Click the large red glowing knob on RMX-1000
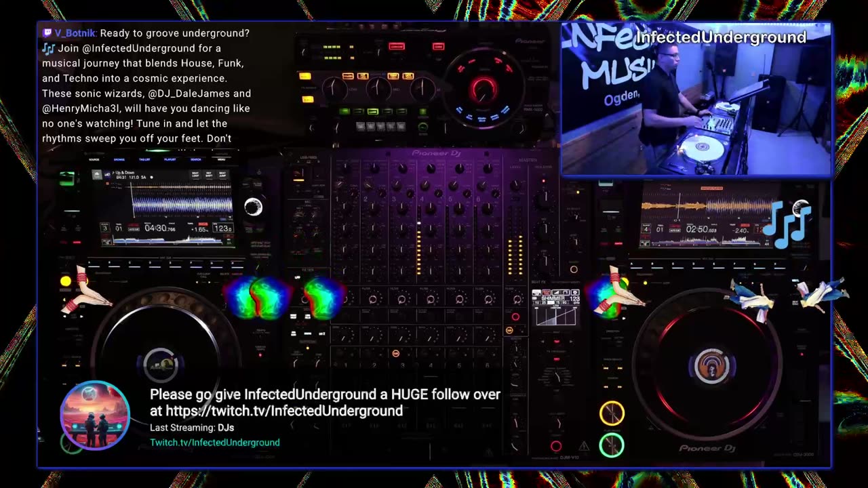This screenshot has width=868, height=488. click(x=484, y=89)
